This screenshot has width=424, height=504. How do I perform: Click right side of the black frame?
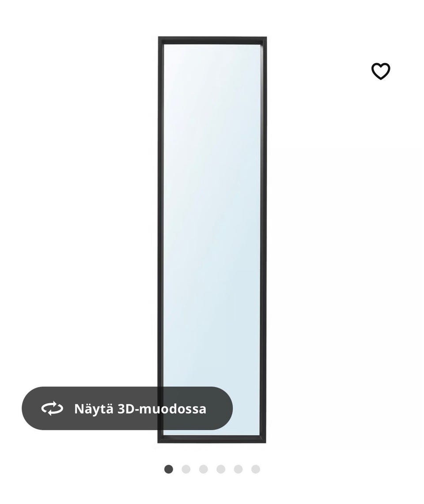(x=263, y=240)
